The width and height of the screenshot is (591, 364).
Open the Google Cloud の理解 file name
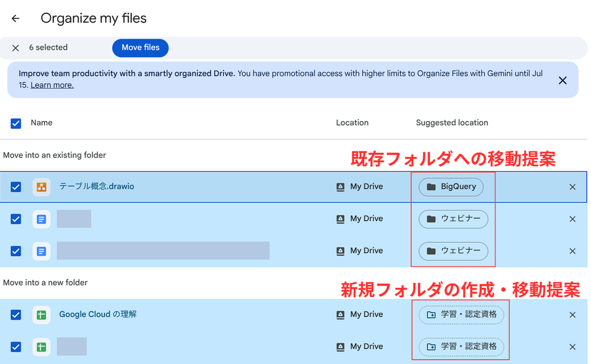[98, 314]
